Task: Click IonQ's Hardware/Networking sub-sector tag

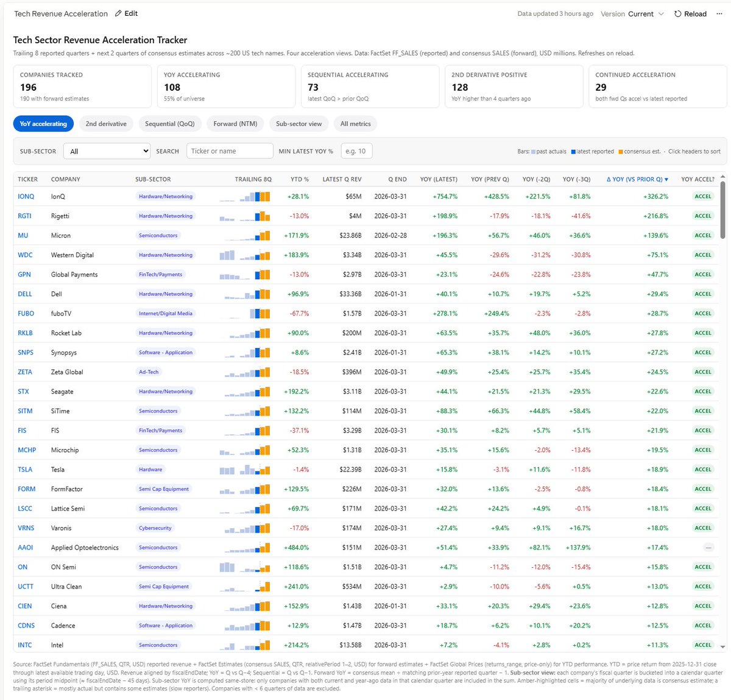Action: tap(165, 196)
